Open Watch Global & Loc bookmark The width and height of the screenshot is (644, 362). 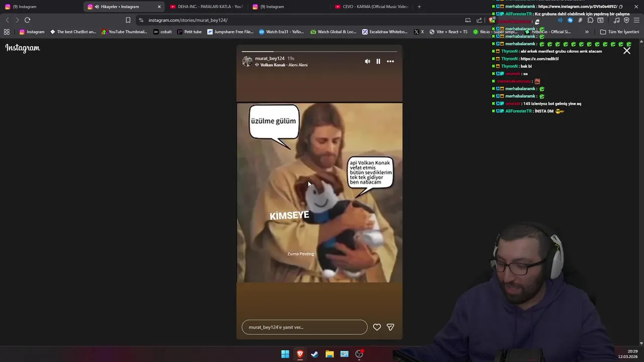(334, 32)
